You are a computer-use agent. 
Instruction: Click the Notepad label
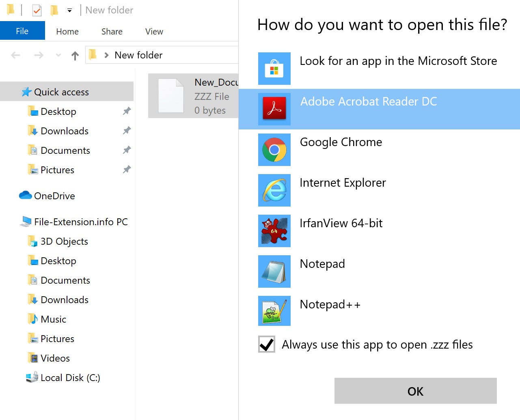[322, 264]
